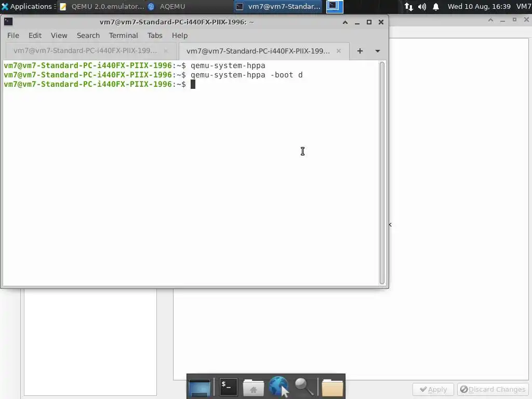Close the terminal window
The image size is (532, 399).
coord(381,22)
